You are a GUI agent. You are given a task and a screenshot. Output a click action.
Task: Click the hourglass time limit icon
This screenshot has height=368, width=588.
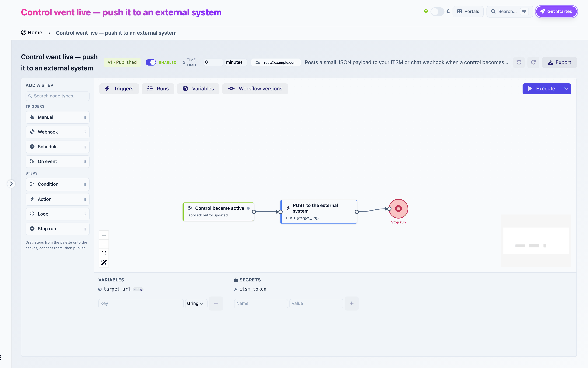coord(184,63)
